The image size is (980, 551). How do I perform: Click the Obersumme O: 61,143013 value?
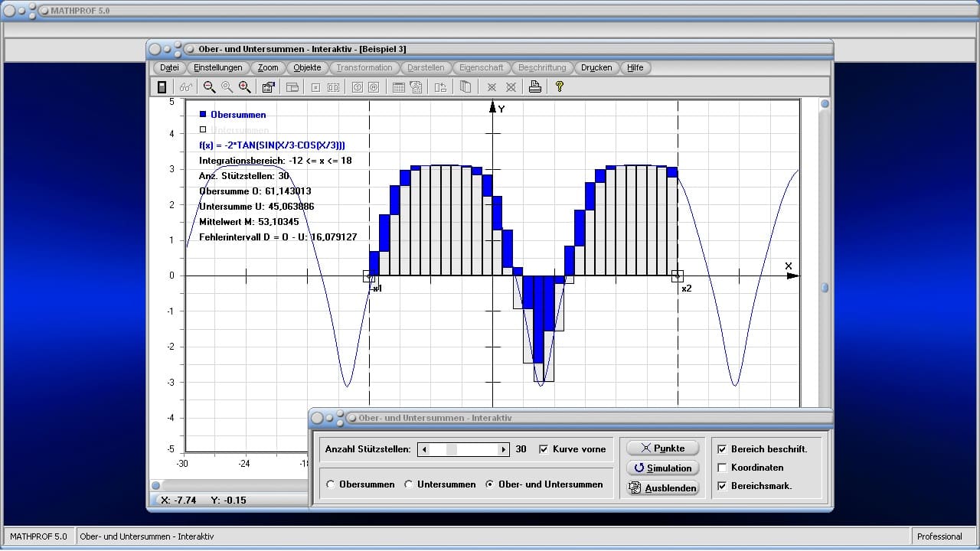coord(255,191)
